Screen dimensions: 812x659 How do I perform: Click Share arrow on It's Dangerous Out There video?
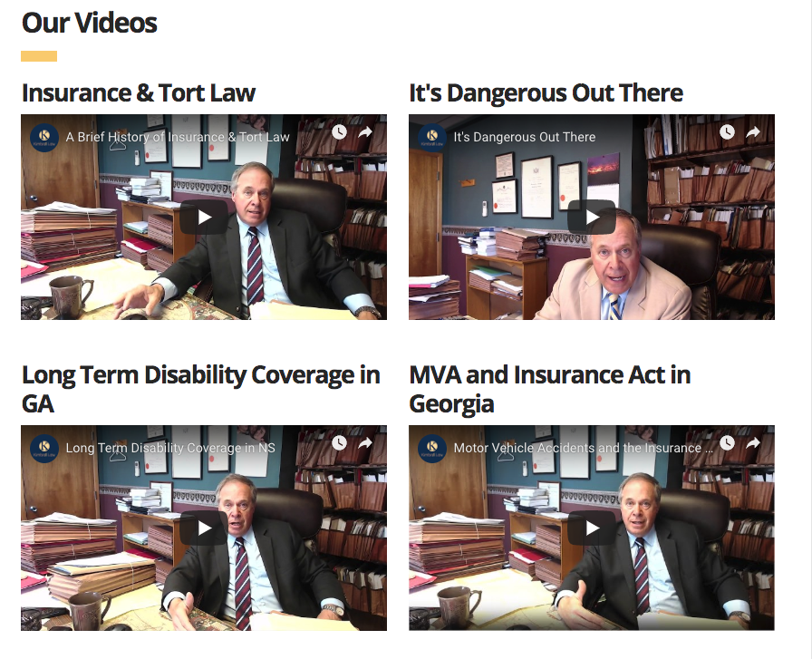click(753, 132)
